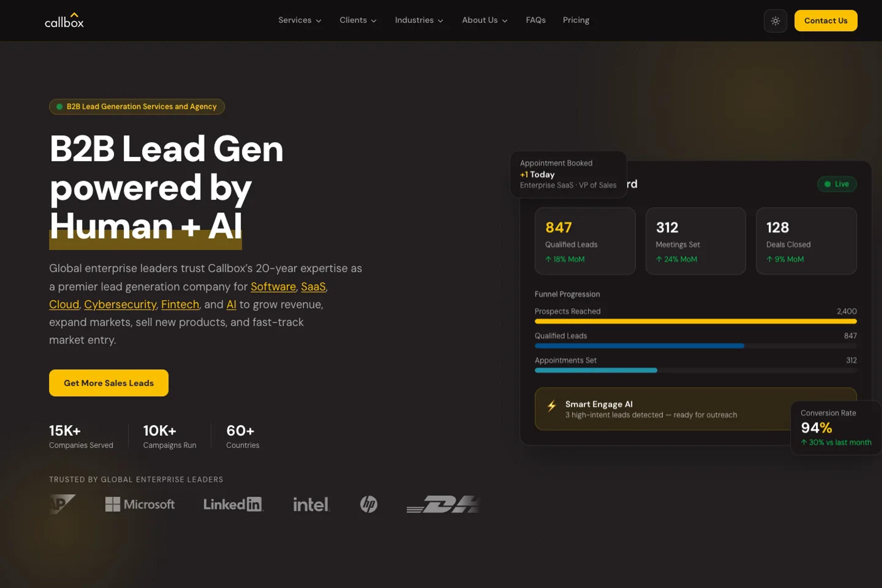Click the LinkedIn logo

tap(233, 504)
